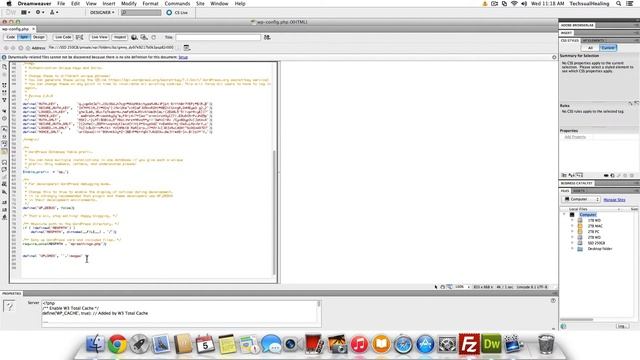Viewport: 640px width, 360px height.
Task: Click the Manage Sites link
Action: pos(614,200)
